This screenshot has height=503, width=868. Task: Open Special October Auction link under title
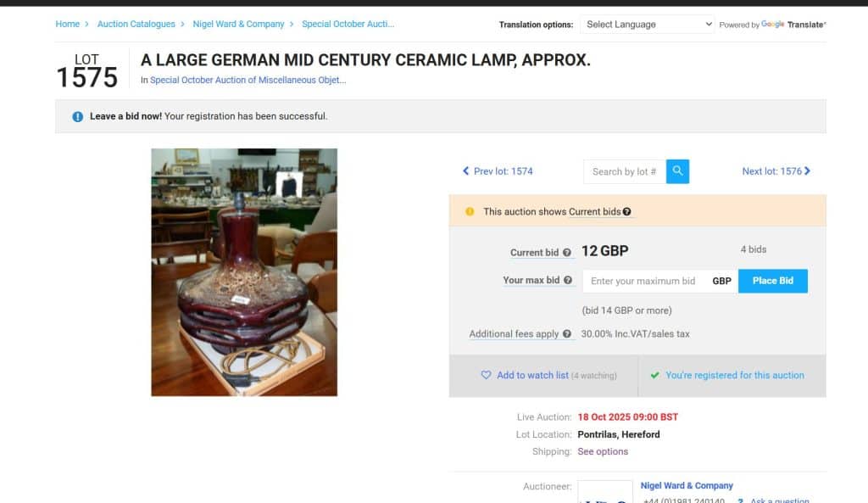pyautogui.click(x=248, y=81)
